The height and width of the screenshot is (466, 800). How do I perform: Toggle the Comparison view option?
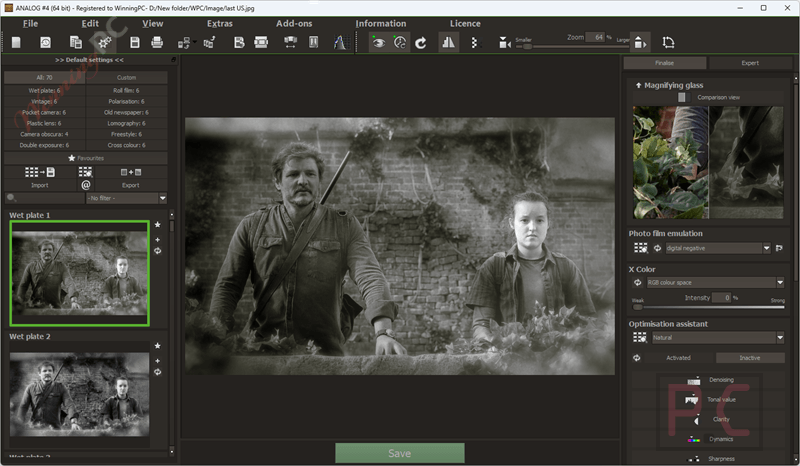point(682,97)
